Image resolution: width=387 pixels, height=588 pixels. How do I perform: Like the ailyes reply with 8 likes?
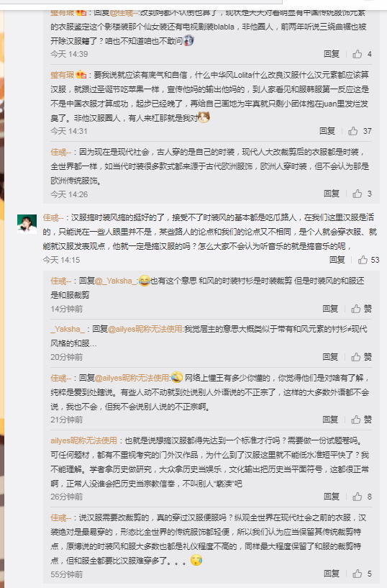(362, 497)
